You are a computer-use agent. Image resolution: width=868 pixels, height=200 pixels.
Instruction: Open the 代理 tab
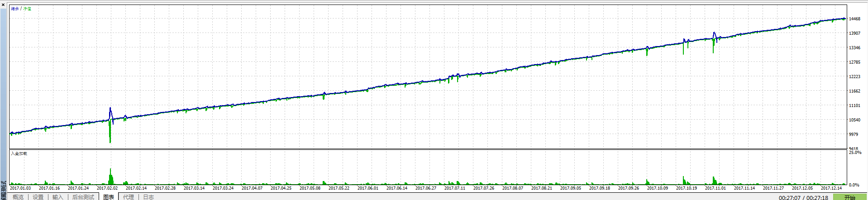(x=129, y=197)
